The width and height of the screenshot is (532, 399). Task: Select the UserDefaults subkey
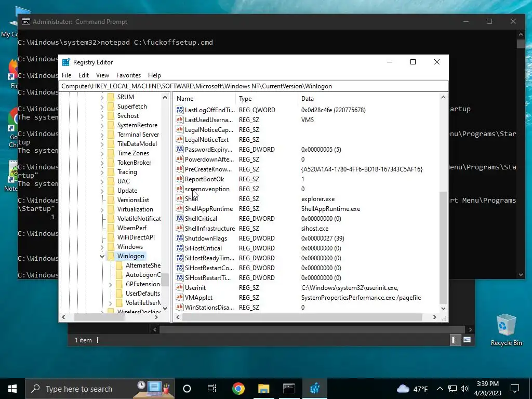pyautogui.click(x=142, y=294)
